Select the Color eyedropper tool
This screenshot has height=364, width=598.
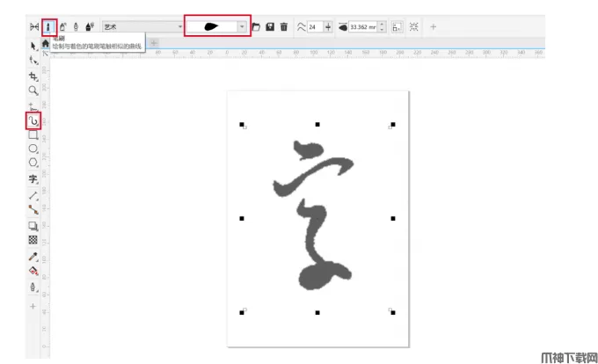[33, 257]
